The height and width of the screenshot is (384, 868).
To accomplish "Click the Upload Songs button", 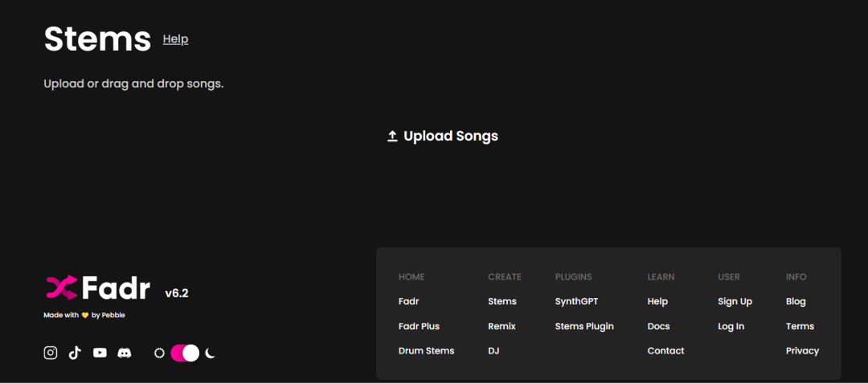I will point(443,137).
